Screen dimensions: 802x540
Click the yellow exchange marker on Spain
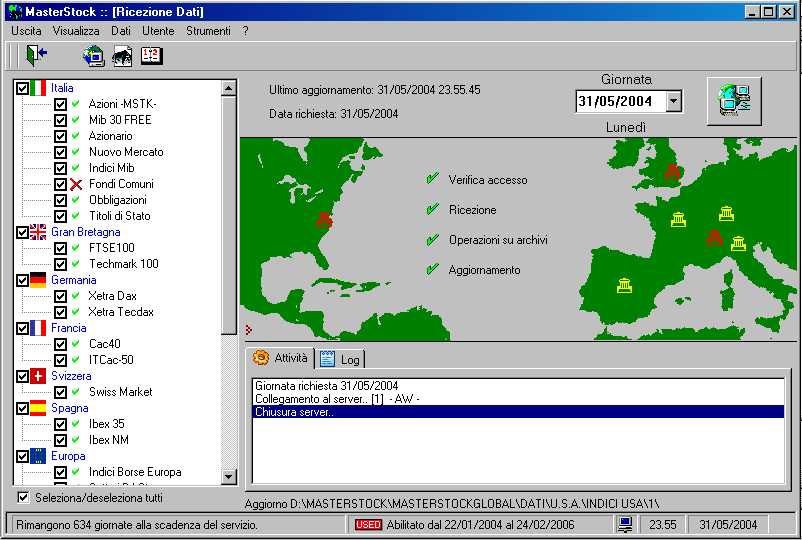[625, 285]
